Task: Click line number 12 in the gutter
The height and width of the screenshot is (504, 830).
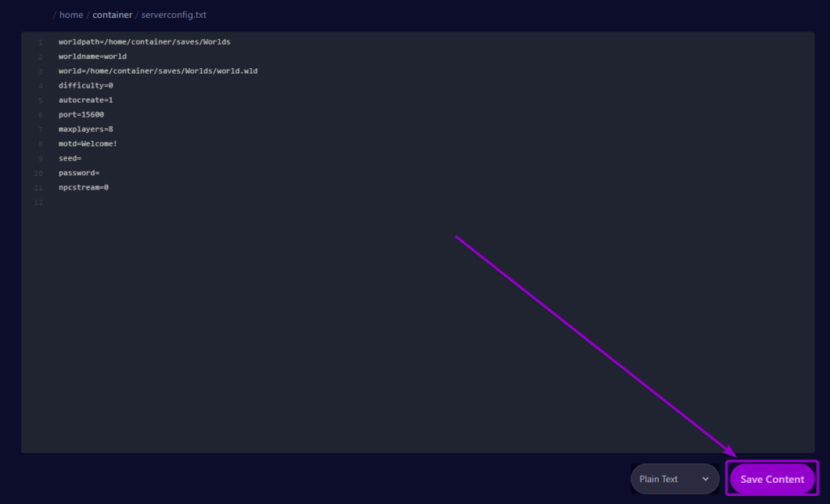Action: [x=38, y=203]
